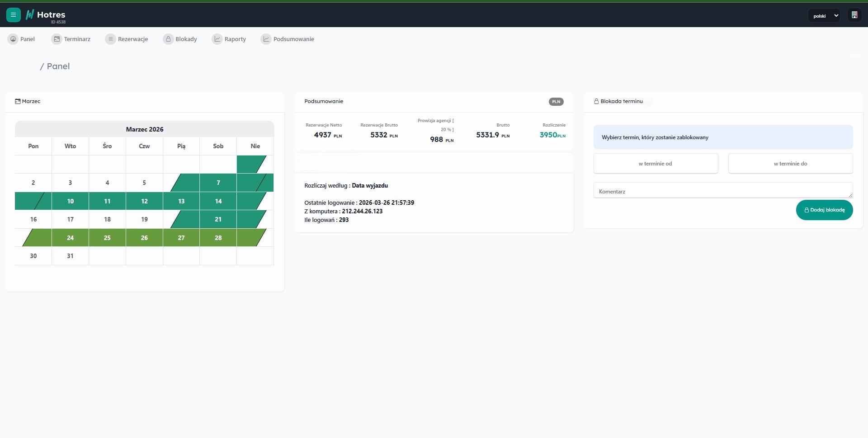This screenshot has height=438, width=868.
Task: Click the green hamburger menu button
Action: pos(13,15)
